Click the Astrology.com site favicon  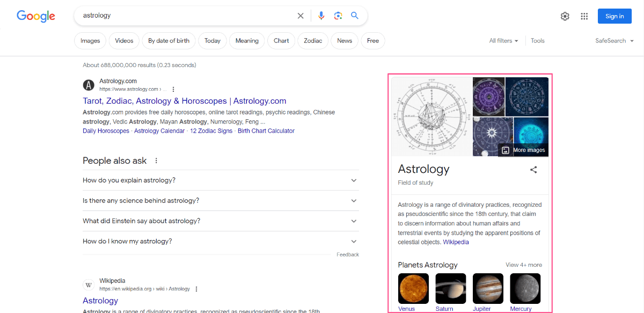89,85
